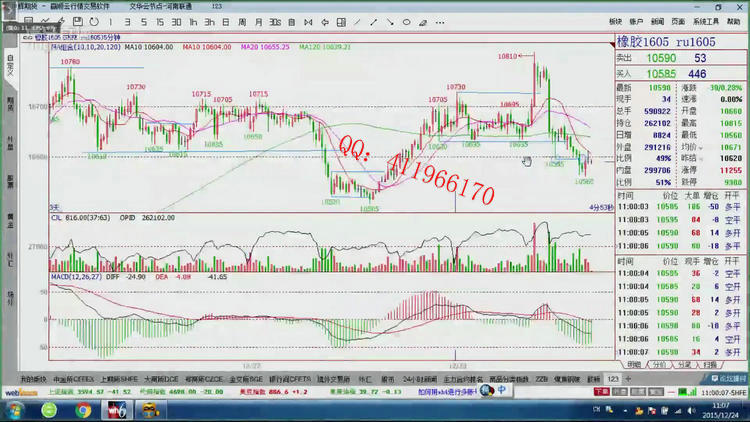This screenshot has height=422, width=750.
Task: Switch to the daily (日) chart
Action: tap(226, 22)
